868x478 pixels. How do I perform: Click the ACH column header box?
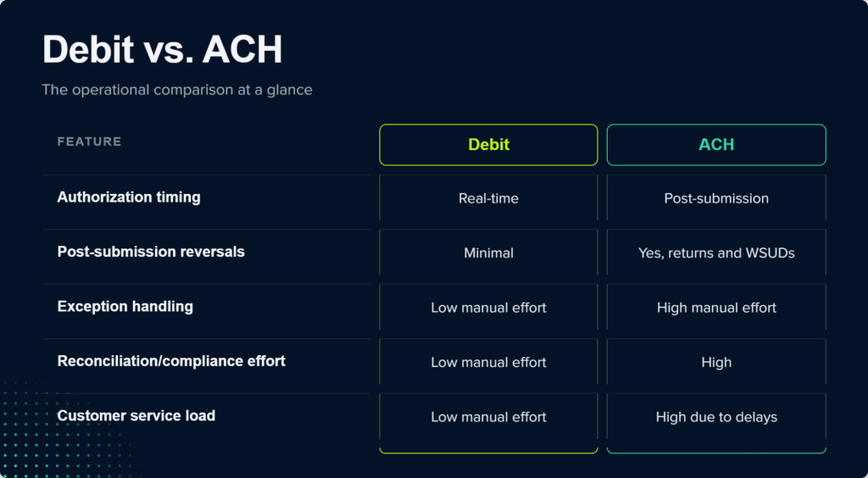(716, 145)
